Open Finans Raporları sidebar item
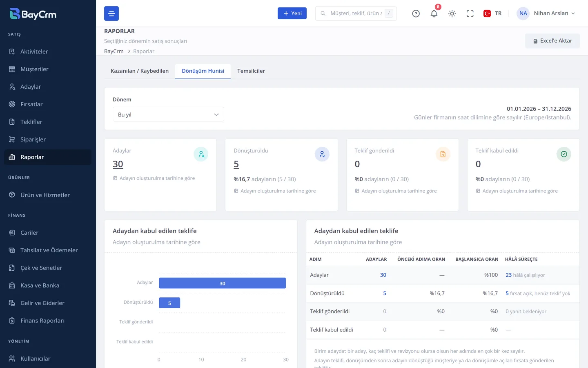The height and width of the screenshot is (368, 588). point(48,321)
